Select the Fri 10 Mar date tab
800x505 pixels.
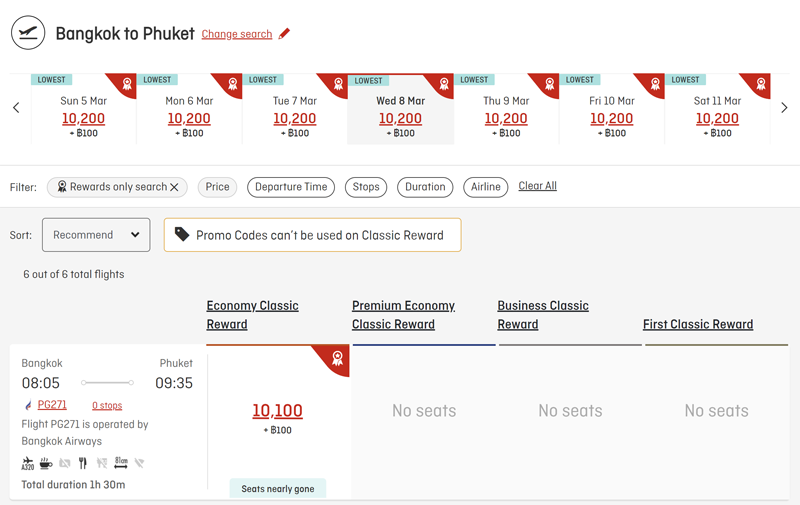[612, 109]
